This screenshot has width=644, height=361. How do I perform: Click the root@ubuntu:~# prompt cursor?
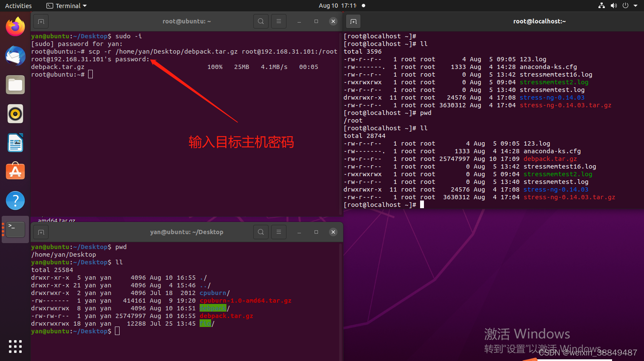(x=90, y=74)
